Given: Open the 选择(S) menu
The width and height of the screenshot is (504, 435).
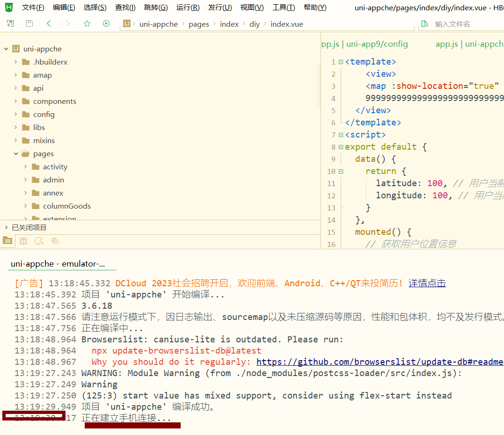Looking at the screenshot, I should click(95, 7).
